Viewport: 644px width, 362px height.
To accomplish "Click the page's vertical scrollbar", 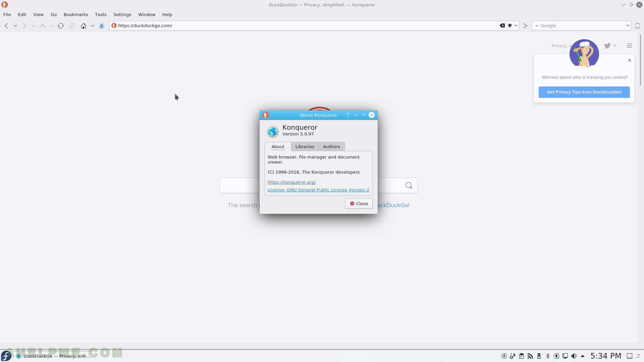I will click(640, 60).
